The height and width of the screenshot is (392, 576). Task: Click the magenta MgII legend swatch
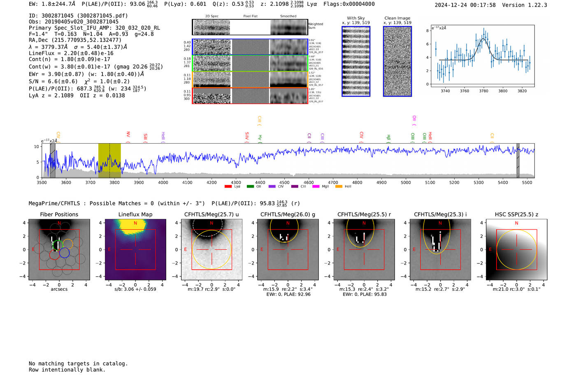(x=316, y=187)
